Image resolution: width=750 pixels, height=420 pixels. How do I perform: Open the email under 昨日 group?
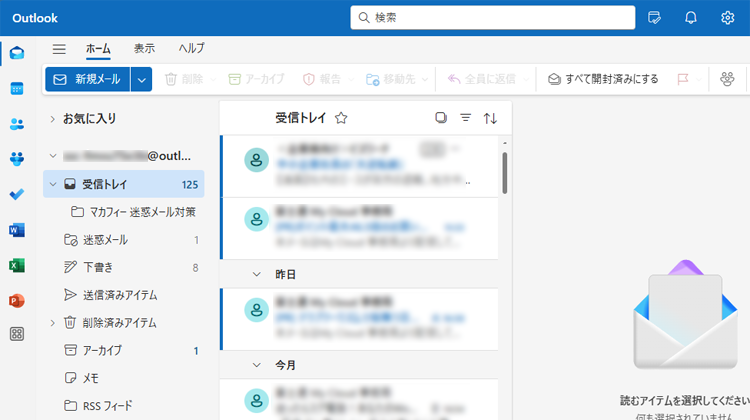360,319
